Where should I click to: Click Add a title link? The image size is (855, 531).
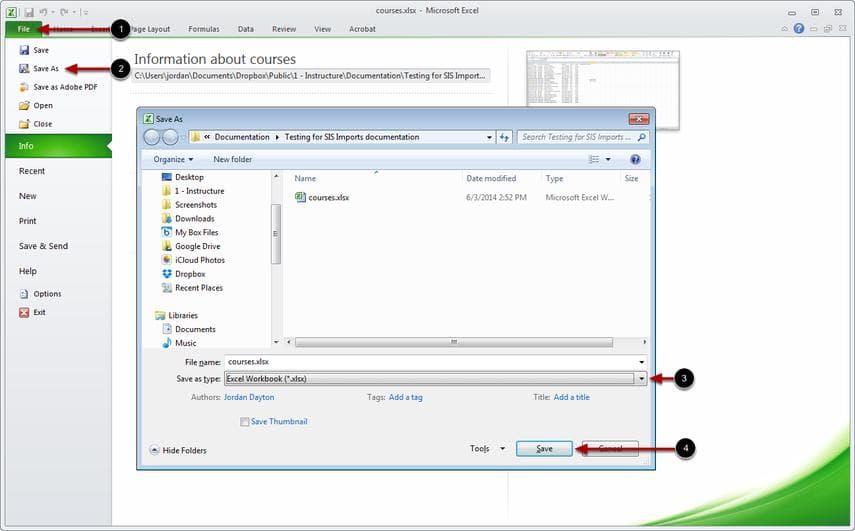pos(571,397)
